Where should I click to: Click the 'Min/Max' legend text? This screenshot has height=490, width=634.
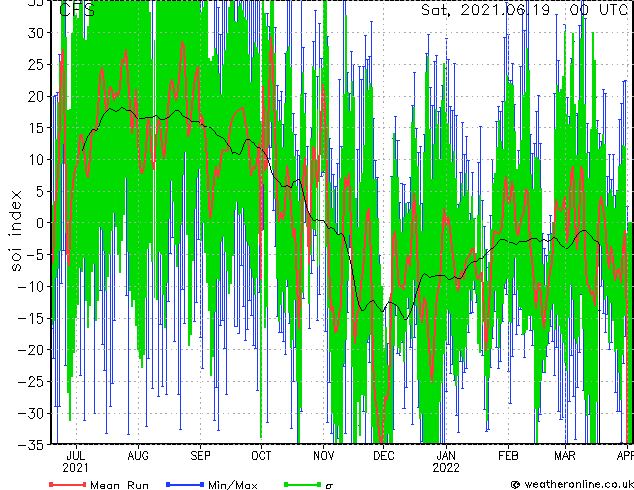pos(233,485)
